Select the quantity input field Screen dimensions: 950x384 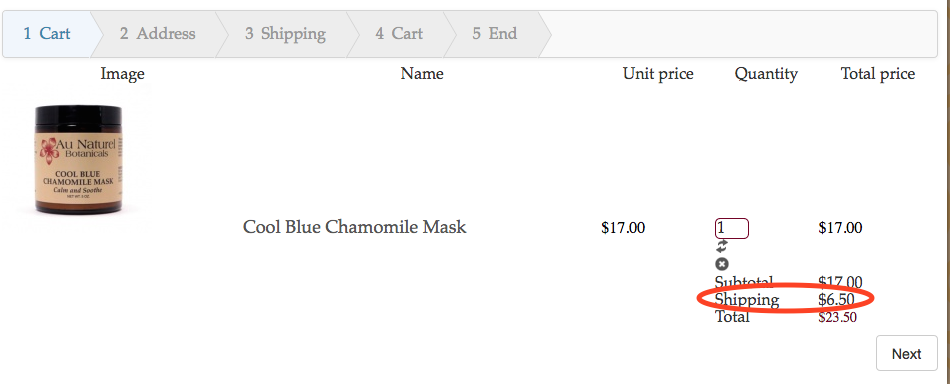coord(732,228)
